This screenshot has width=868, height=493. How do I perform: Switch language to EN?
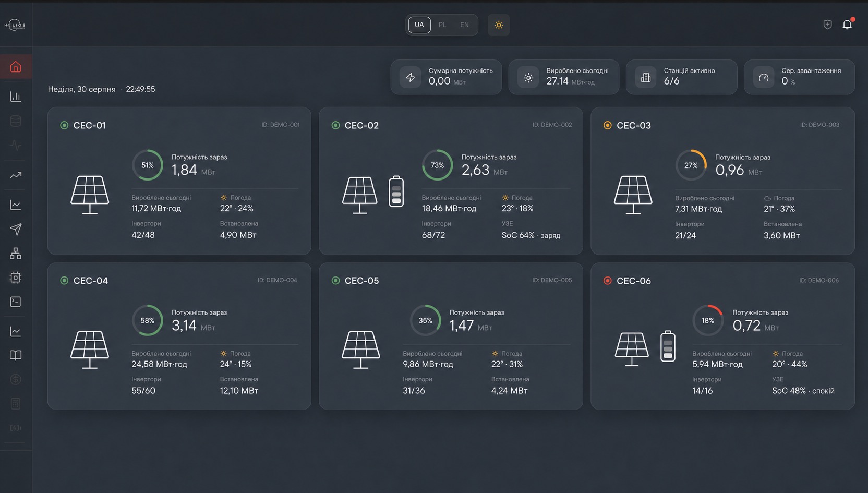(x=464, y=25)
